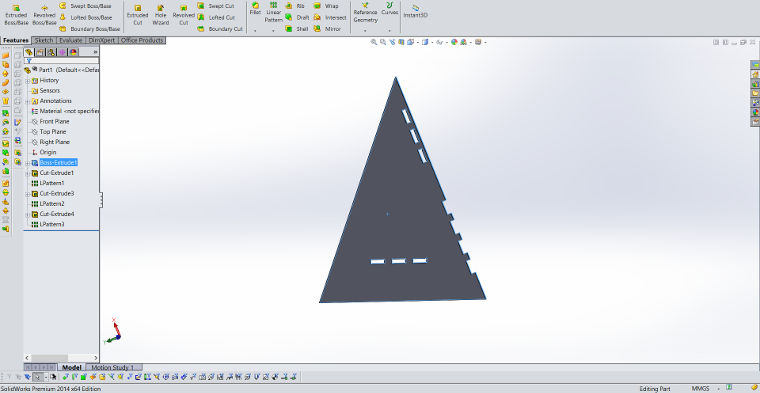Choose Swept Cut feature
The width and height of the screenshot is (760, 393).
(216, 6)
